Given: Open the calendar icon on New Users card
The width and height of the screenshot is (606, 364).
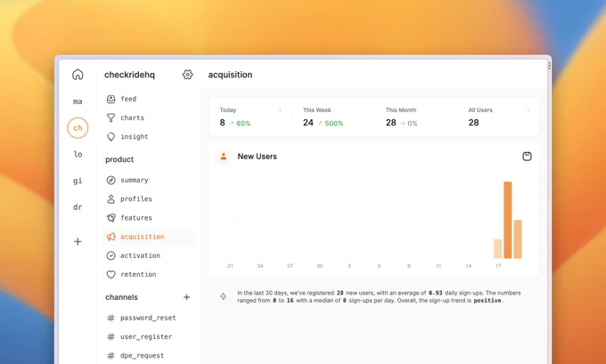Looking at the screenshot, I should 528,157.
